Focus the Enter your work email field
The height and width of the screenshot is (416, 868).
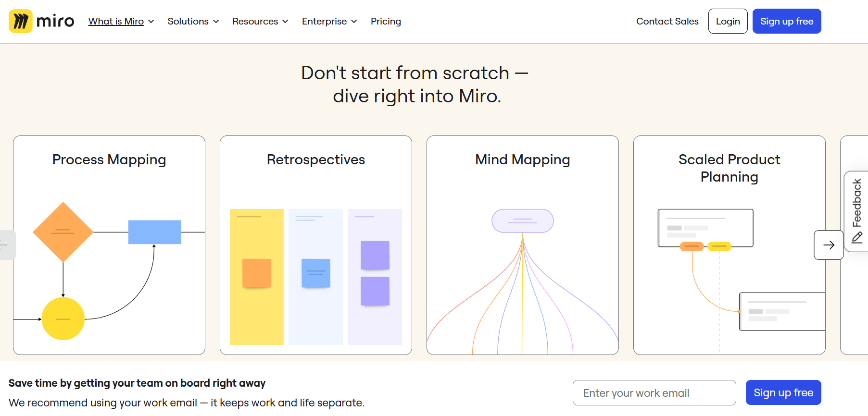click(x=654, y=393)
